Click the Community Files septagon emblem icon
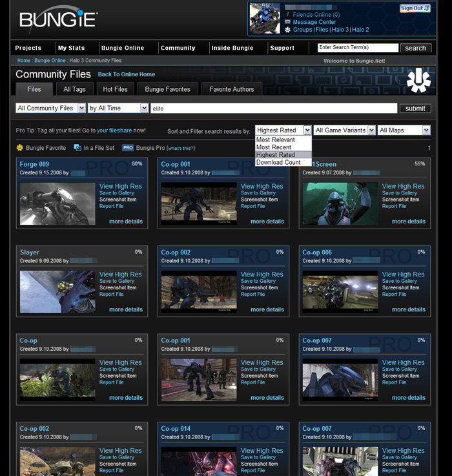Image resolution: width=452 pixels, height=476 pixels. 418,81
